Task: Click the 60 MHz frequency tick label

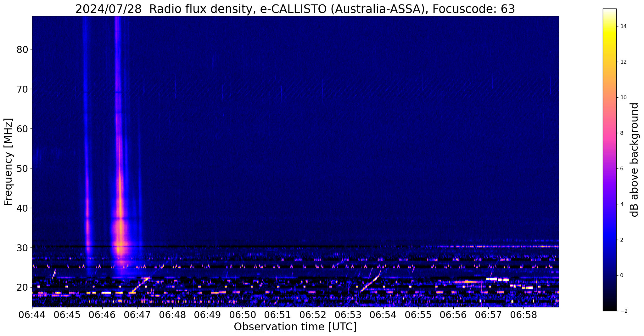Action: click(22, 129)
